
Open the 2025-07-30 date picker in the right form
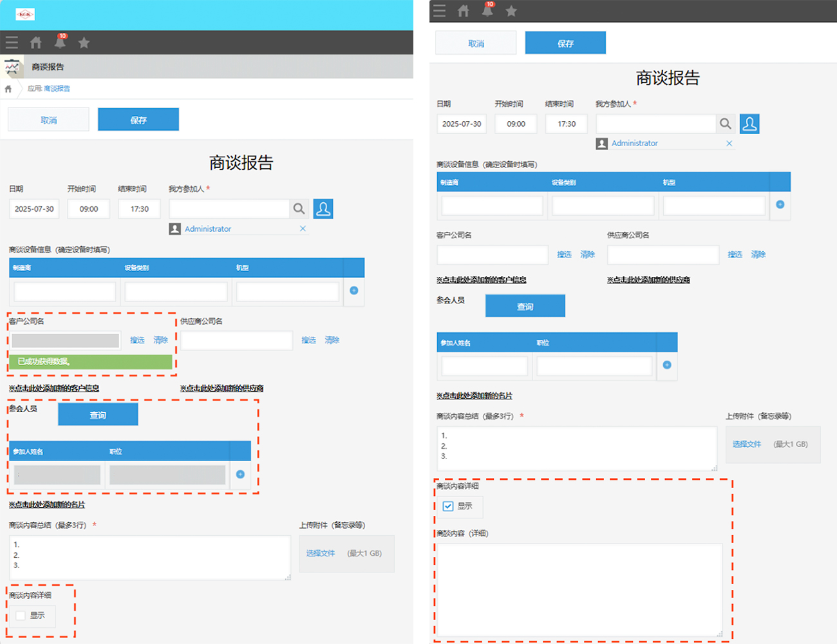pos(462,124)
